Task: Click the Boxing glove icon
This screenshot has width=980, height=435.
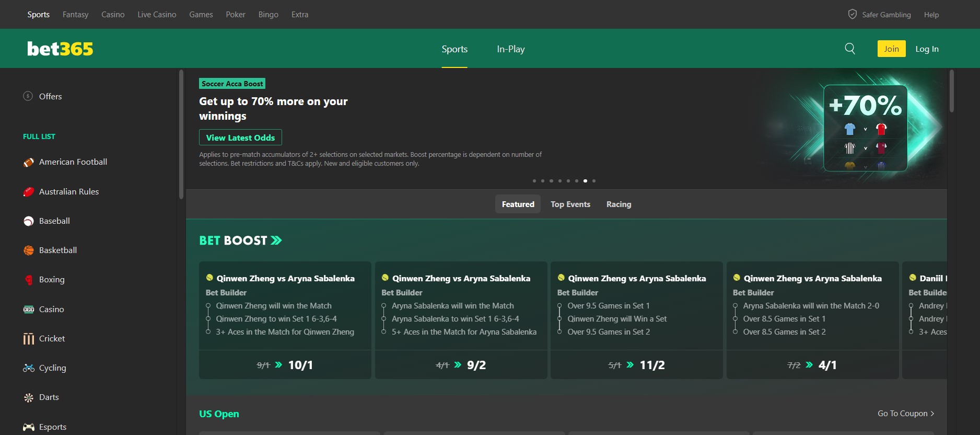Action: [x=29, y=280]
